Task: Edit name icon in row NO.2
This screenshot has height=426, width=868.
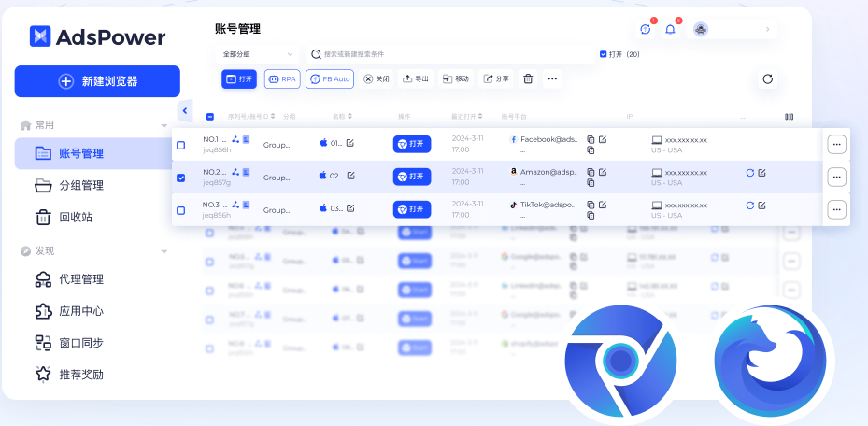Action: point(350,176)
